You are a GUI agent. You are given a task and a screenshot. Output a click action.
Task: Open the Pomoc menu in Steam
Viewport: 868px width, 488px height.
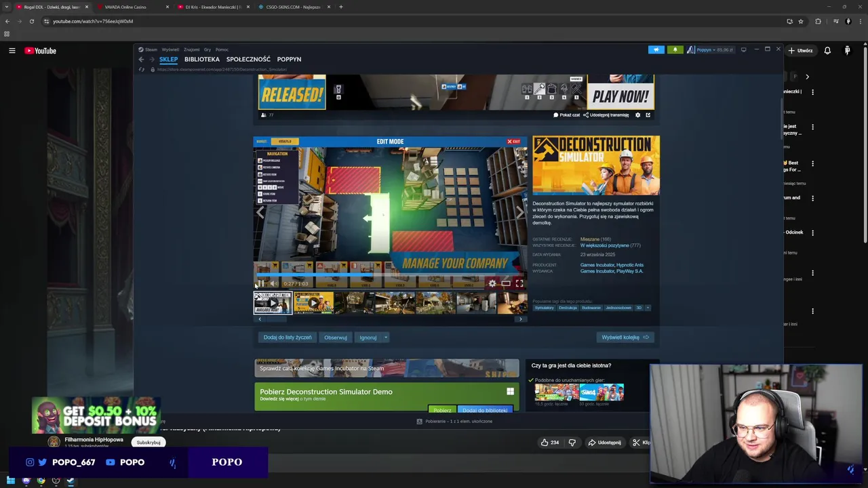(x=222, y=49)
